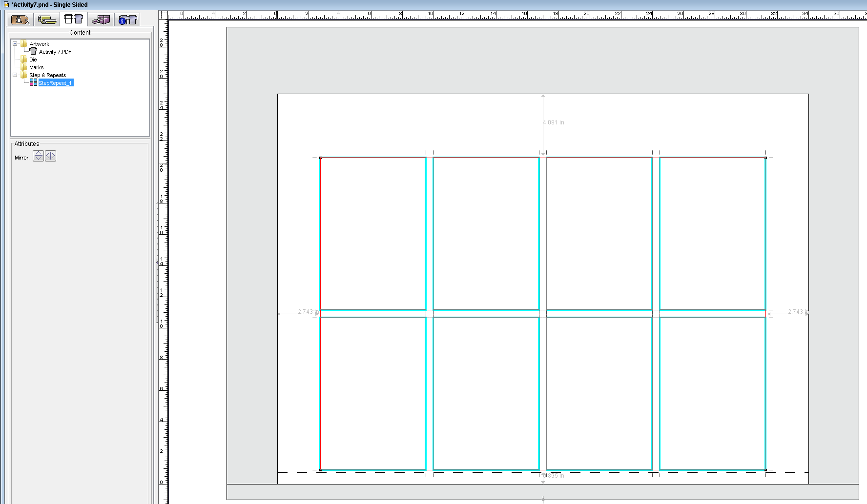This screenshot has width=867, height=504.
Task: Collapse the Step & Repeats node
Action: tap(15, 75)
